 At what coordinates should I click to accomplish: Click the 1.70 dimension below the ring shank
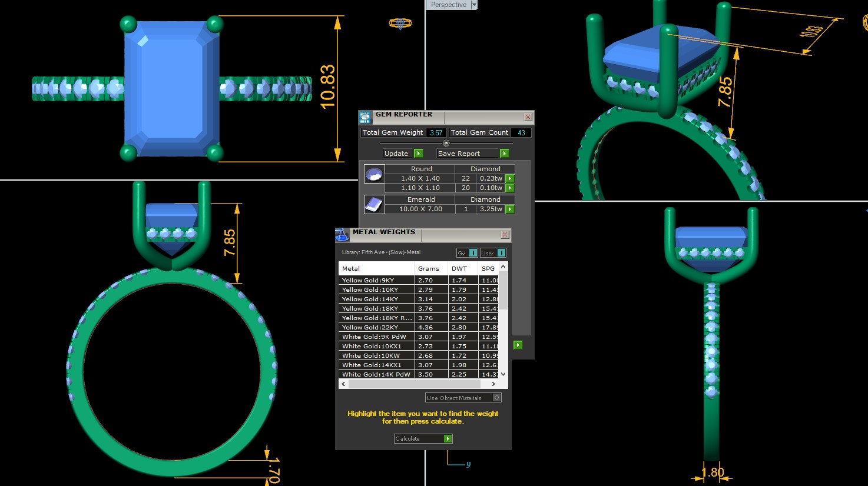(273, 471)
